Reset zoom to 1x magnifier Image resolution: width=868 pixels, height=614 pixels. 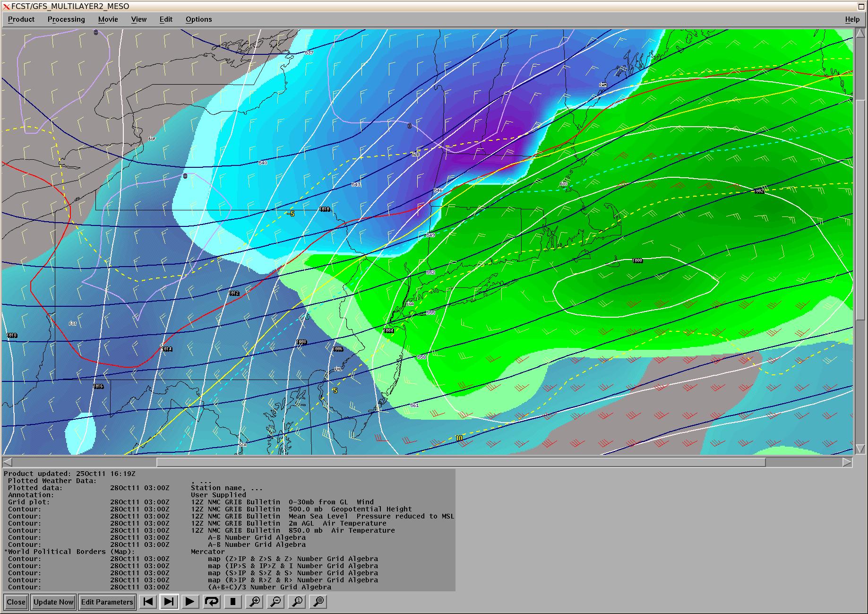pyautogui.click(x=297, y=602)
